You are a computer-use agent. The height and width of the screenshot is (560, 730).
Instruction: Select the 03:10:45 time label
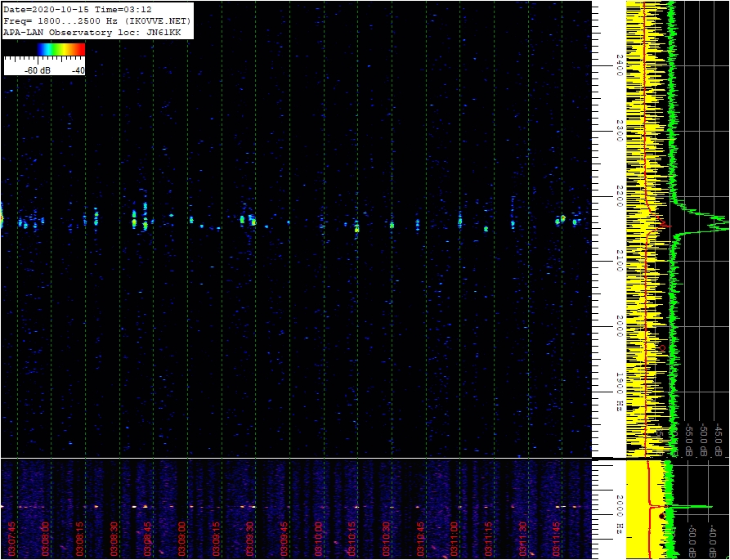pos(420,539)
